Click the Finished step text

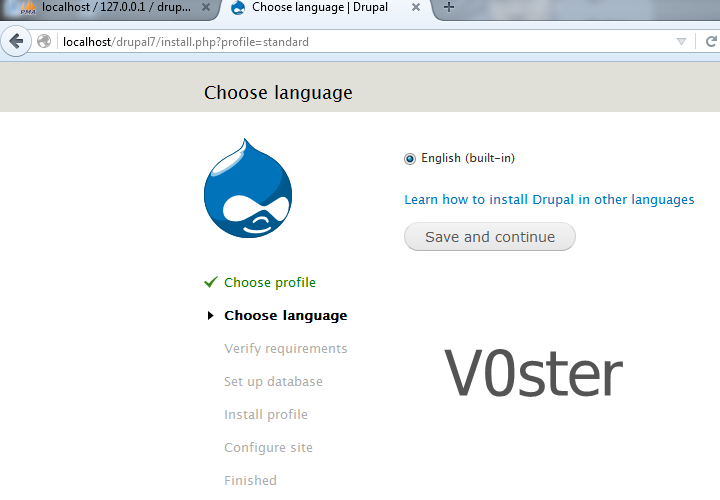coord(250,480)
